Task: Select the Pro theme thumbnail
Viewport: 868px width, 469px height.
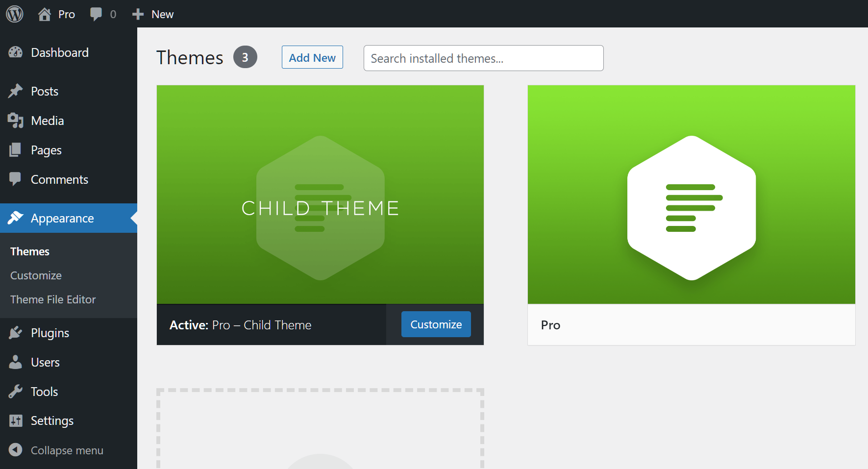Action: pyautogui.click(x=691, y=195)
